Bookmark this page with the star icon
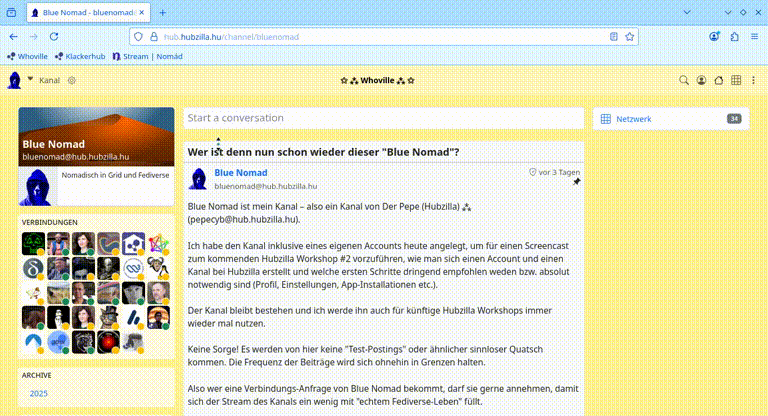Viewport: 768px width, 416px height. click(x=630, y=36)
